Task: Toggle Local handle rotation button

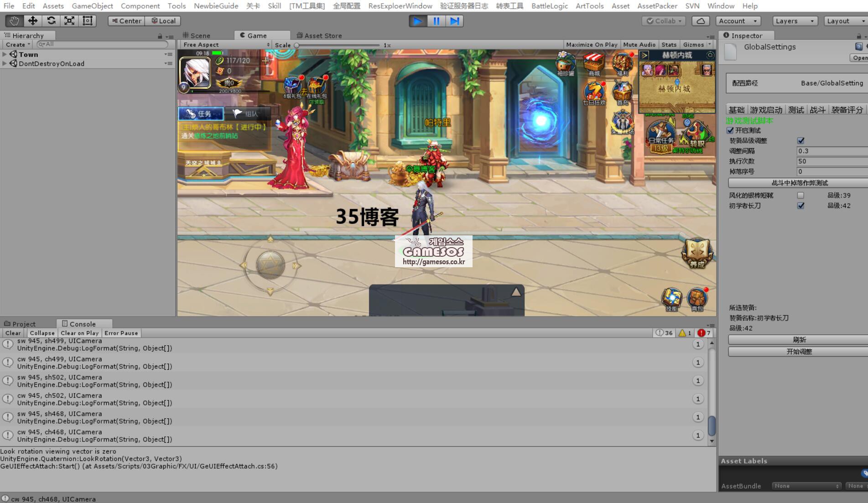Action: point(163,21)
